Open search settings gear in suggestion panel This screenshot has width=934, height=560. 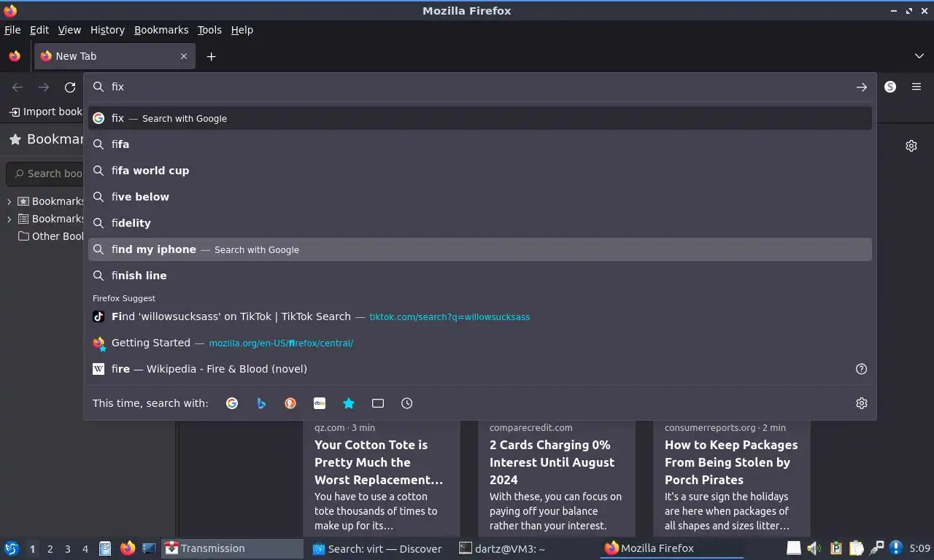[x=862, y=403]
